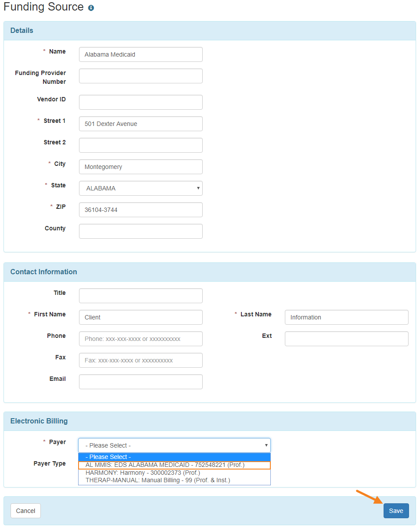Click the City field with Montgomery
This screenshot has width=420, height=527.
tap(140, 167)
